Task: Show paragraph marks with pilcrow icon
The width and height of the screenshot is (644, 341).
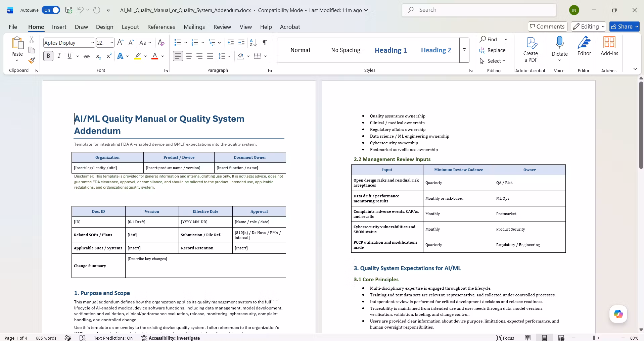Action: click(265, 43)
